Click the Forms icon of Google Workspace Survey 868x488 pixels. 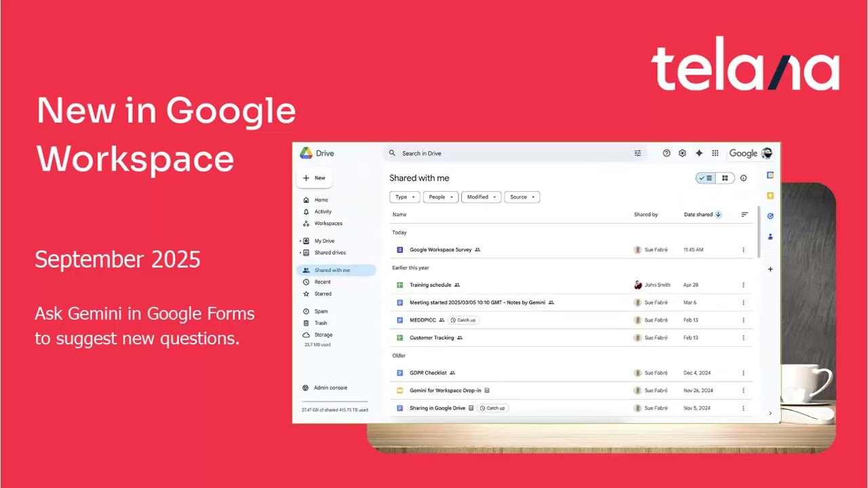tap(400, 249)
